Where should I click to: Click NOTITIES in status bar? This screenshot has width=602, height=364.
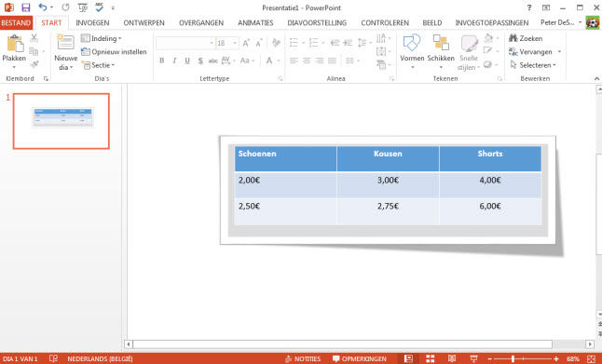[303, 359]
